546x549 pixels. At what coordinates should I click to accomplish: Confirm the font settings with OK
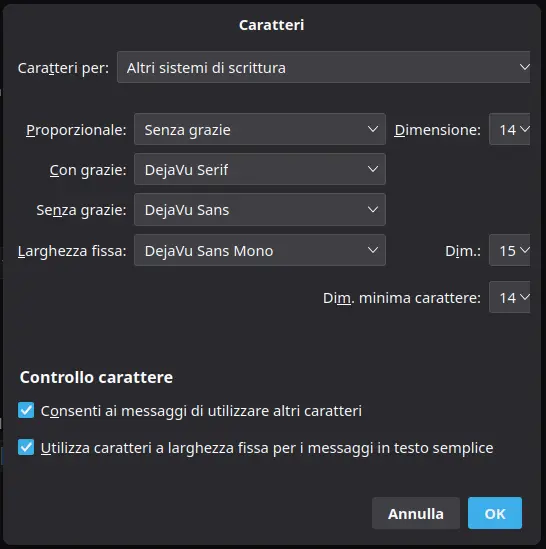(495, 513)
